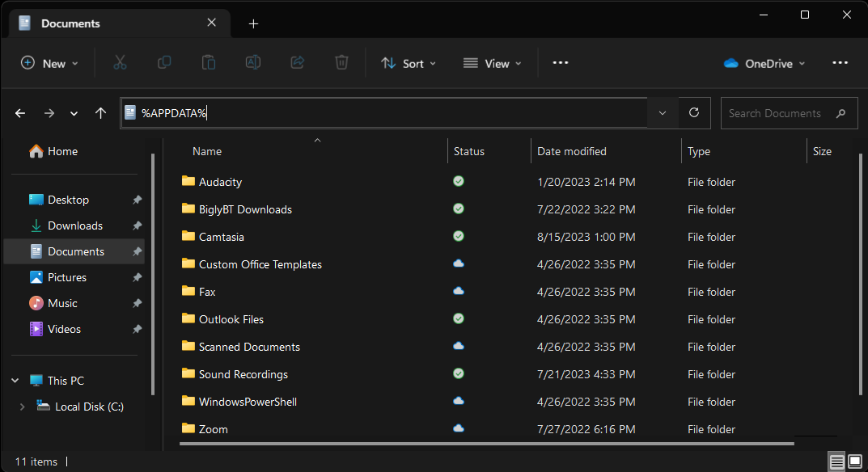Go up one folder level
868x472 pixels.
point(100,113)
